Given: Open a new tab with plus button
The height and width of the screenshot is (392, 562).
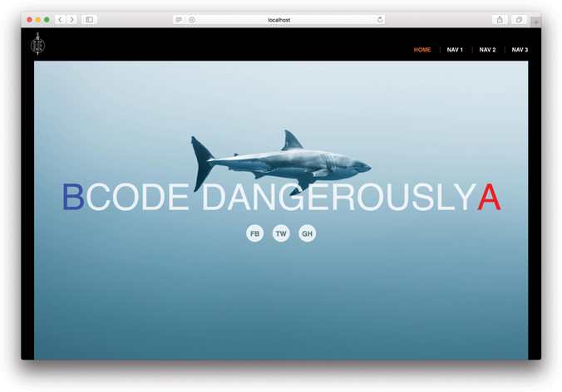Looking at the screenshot, I should [535, 22].
